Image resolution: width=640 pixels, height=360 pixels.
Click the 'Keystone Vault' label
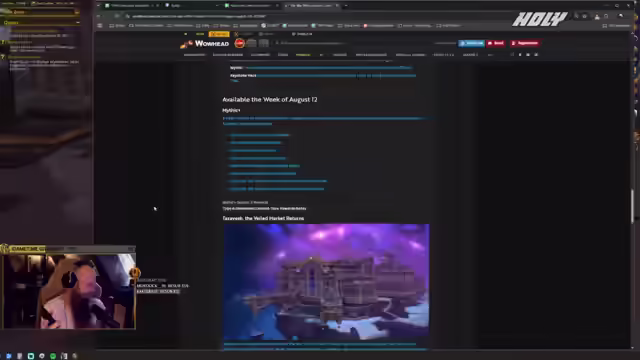243,76
